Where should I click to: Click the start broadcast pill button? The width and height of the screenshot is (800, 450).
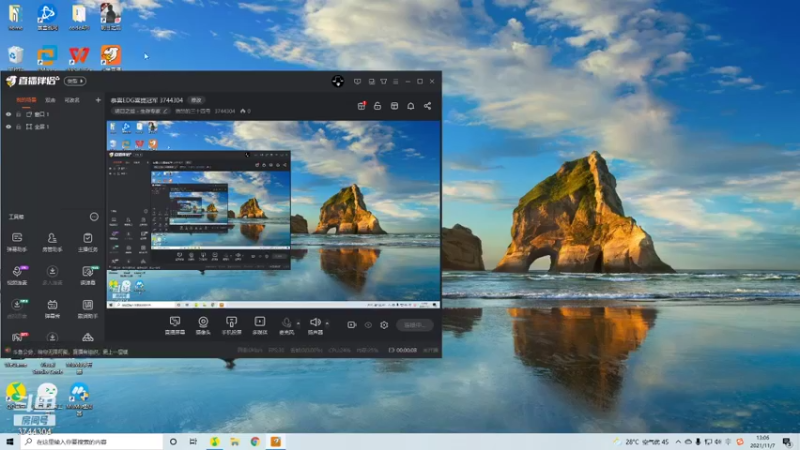coord(415,325)
